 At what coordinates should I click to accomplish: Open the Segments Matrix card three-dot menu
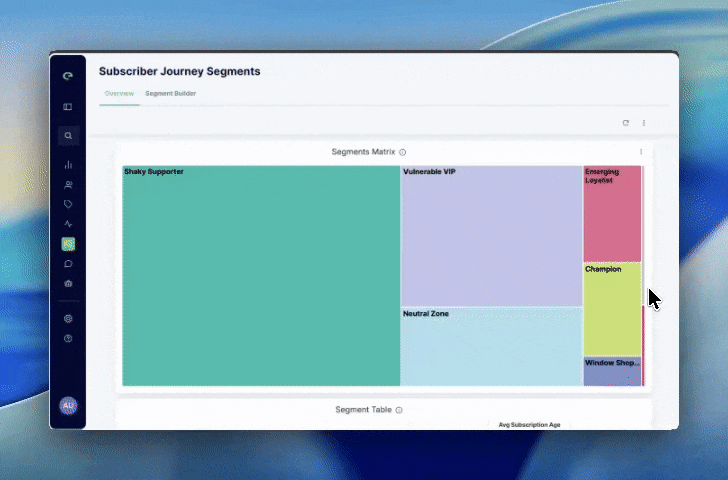[x=641, y=152]
